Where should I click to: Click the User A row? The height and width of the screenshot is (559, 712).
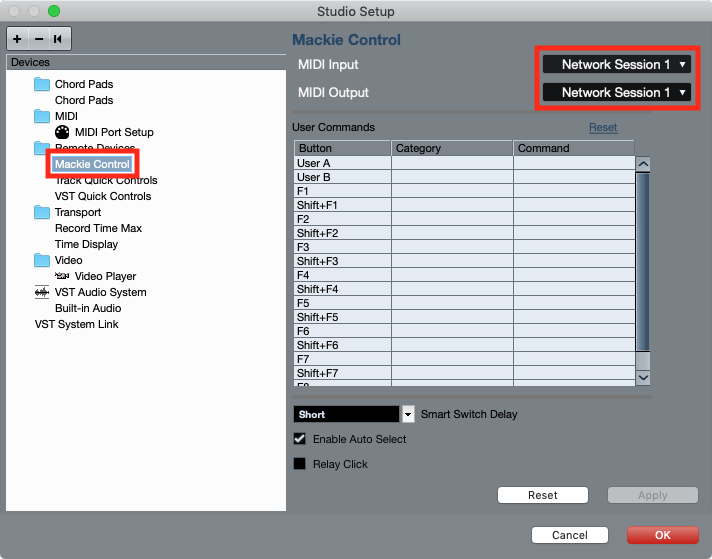465,163
